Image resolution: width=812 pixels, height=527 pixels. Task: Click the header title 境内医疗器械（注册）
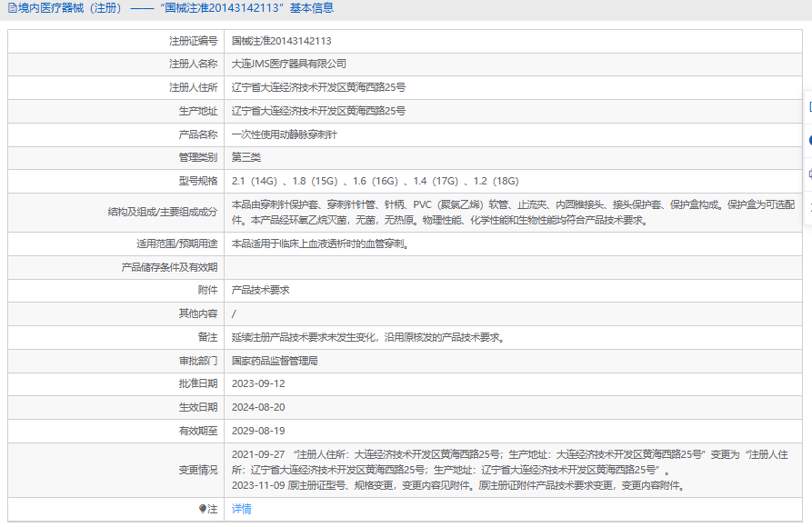pyautogui.click(x=70, y=8)
